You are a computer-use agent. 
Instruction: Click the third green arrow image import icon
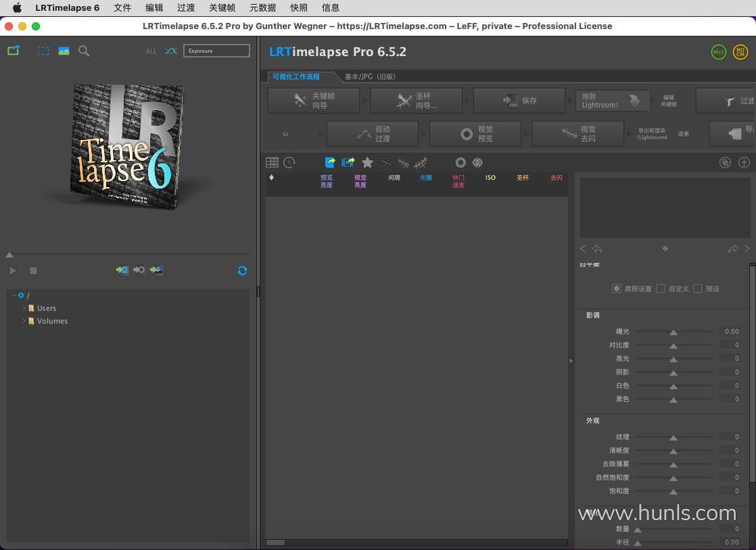coord(156,270)
